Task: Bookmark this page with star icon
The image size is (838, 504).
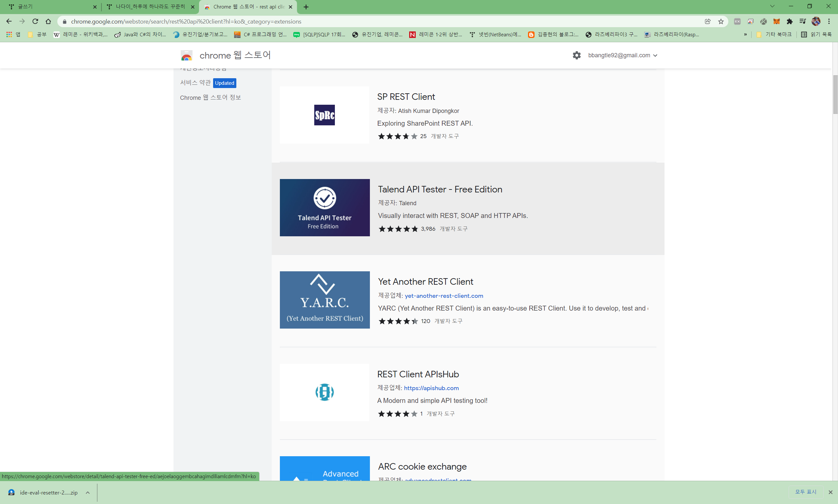Action: tap(721, 21)
